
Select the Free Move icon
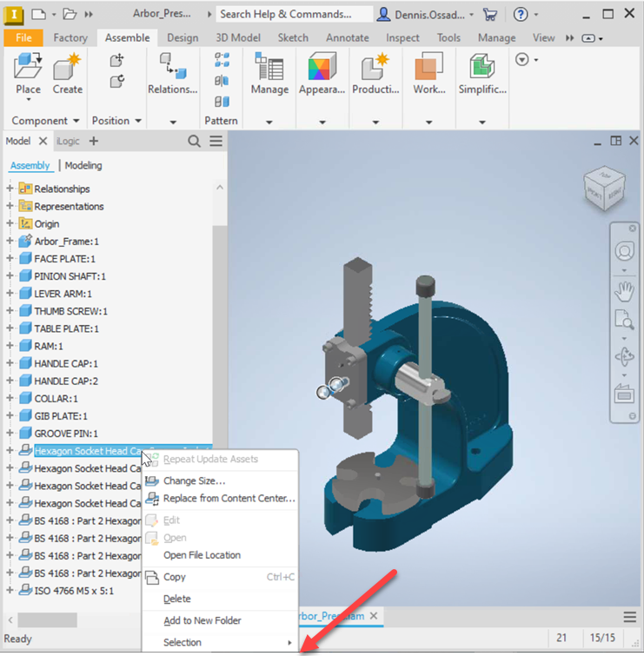[116, 60]
